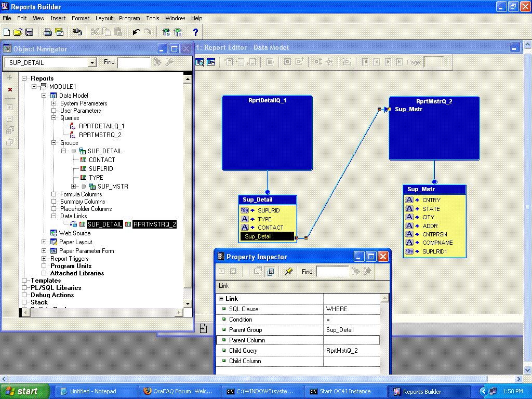Click Find Next icon in Object Navigator
The image size is (532, 399).
(158, 62)
